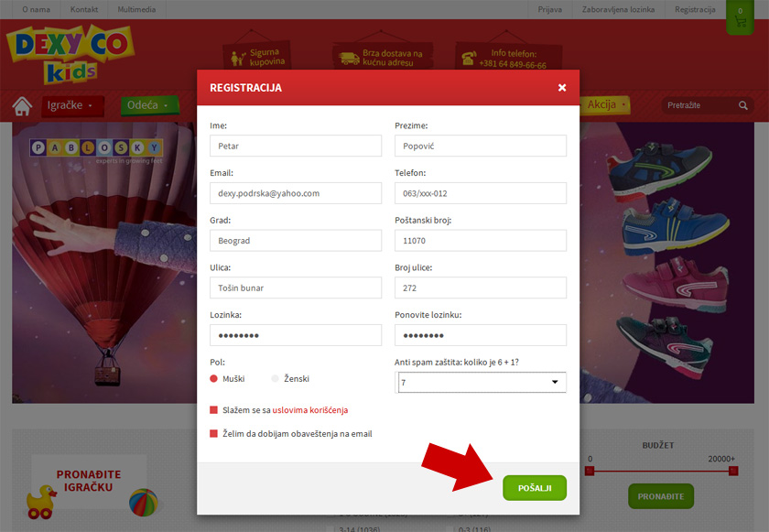Image resolution: width=769 pixels, height=532 pixels.
Task: Close the Registracija dialog with X
Action: (562, 88)
